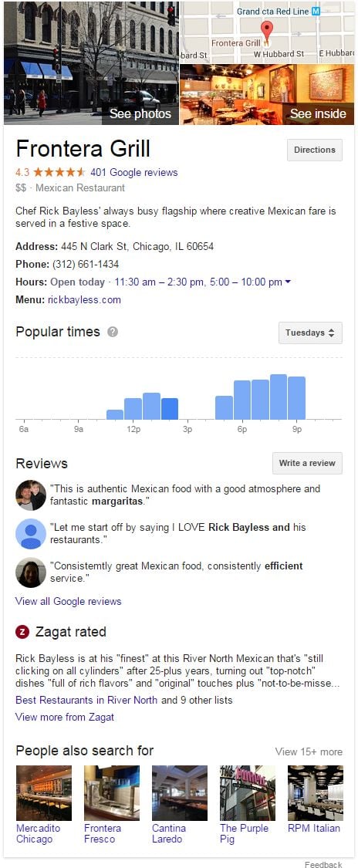This screenshot has width=358, height=868.
Task: Open the 401 Google reviews link
Action: (x=134, y=172)
